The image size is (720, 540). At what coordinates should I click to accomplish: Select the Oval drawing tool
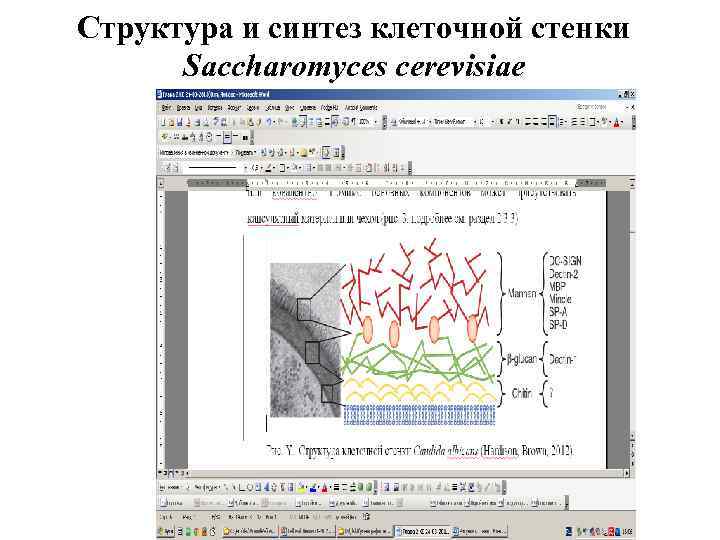(x=251, y=488)
